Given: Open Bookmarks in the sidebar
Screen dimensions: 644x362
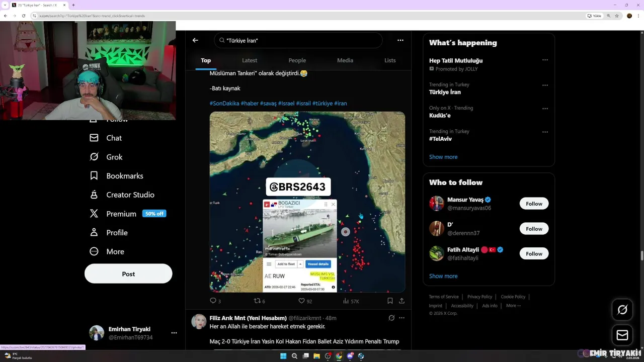Looking at the screenshot, I should pos(116,176).
